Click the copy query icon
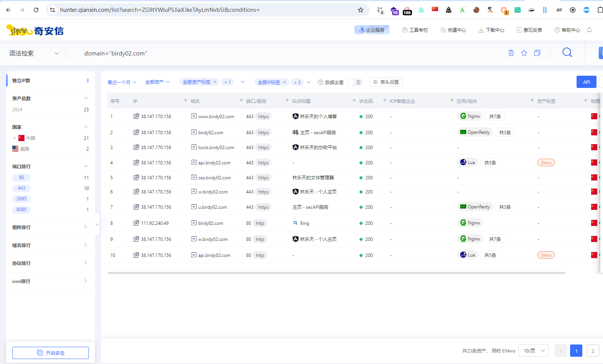The height and width of the screenshot is (364, 603). (x=537, y=53)
